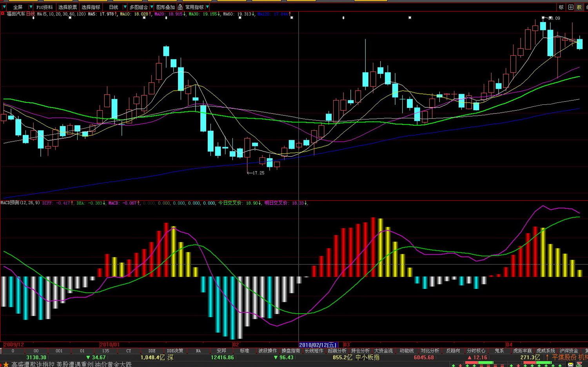Open 常用指标 common indicators
The height and width of the screenshot is (367, 588).
(194, 7)
